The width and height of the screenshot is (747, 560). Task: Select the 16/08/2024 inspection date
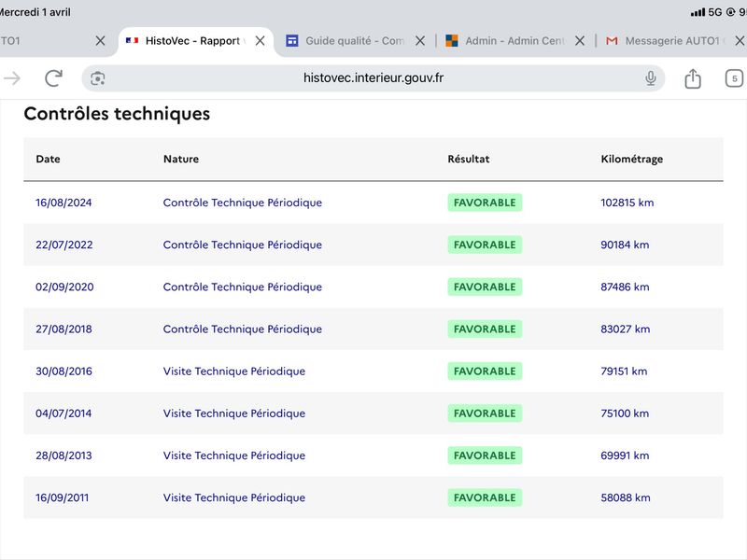63,203
